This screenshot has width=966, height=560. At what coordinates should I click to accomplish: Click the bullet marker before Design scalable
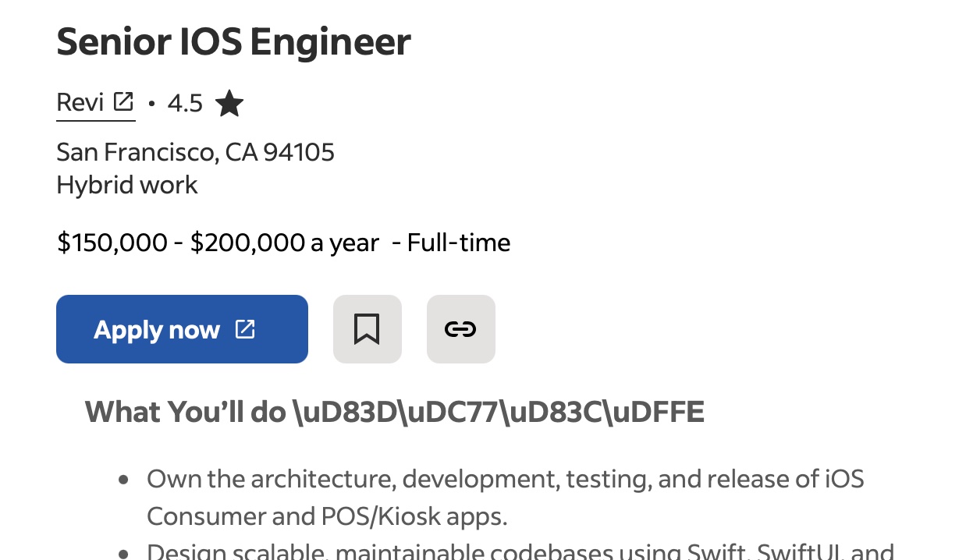[x=123, y=554]
